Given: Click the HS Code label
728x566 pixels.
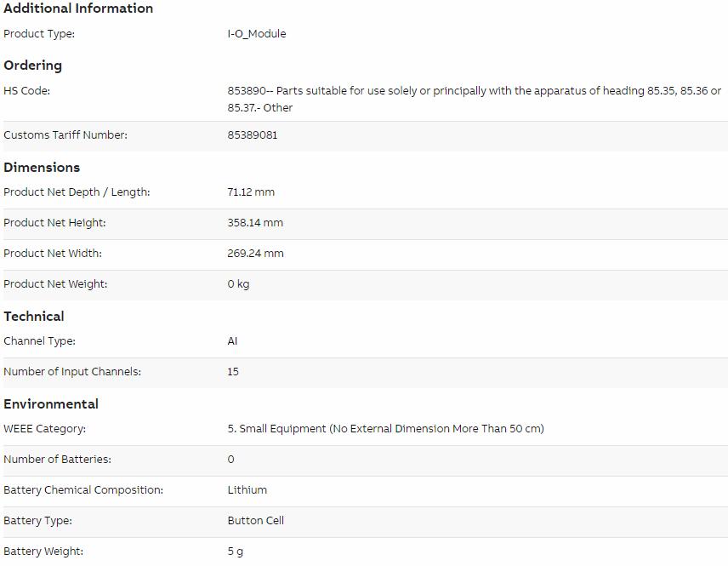Looking at the screenshot, I should pyautogui.click(x=26, y=91).
